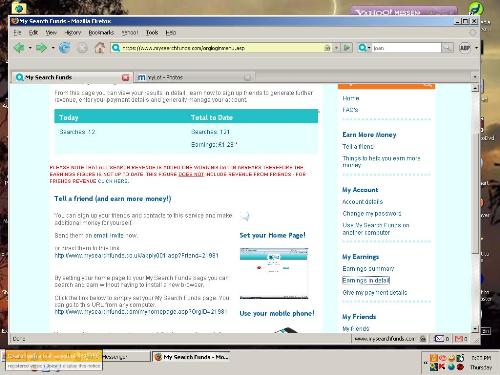Click the Set your Home Page screenshot thumbnail

[274, 273]
